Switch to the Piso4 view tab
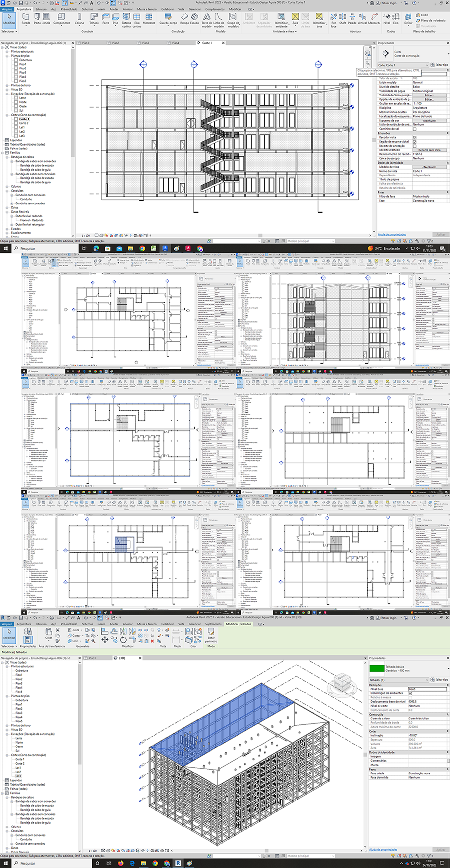Screen dimensions: 450x868 (175, 43)
